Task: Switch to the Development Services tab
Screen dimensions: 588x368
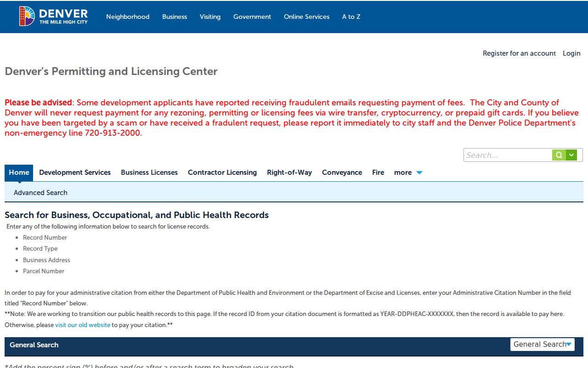Action: point(75,172)
